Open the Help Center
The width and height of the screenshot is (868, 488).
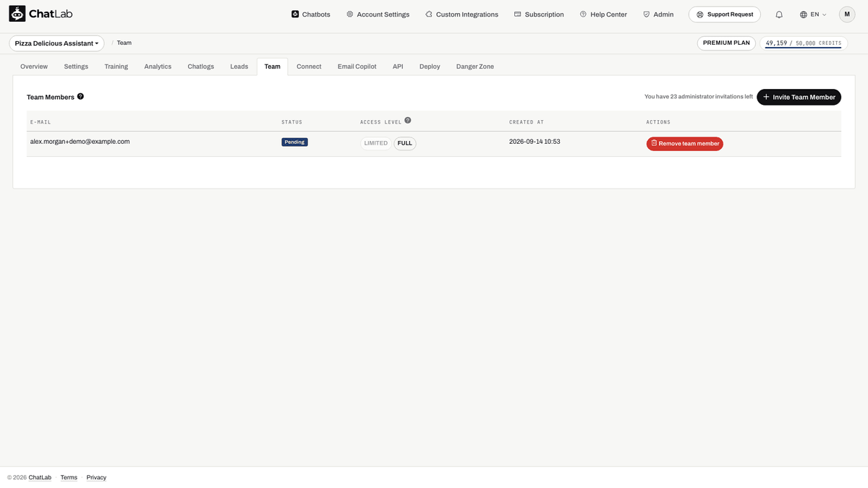click(603, 14)
